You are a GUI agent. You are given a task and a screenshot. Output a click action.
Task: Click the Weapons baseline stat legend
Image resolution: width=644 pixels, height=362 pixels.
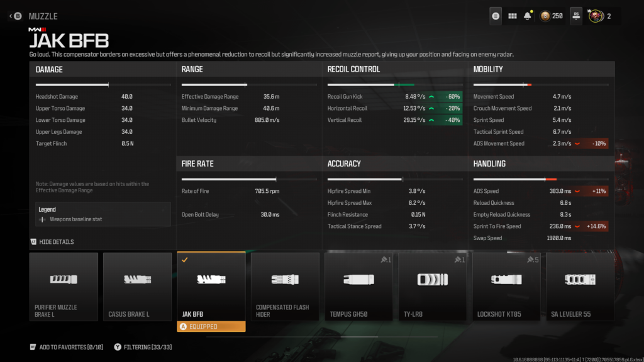(72, 219)
